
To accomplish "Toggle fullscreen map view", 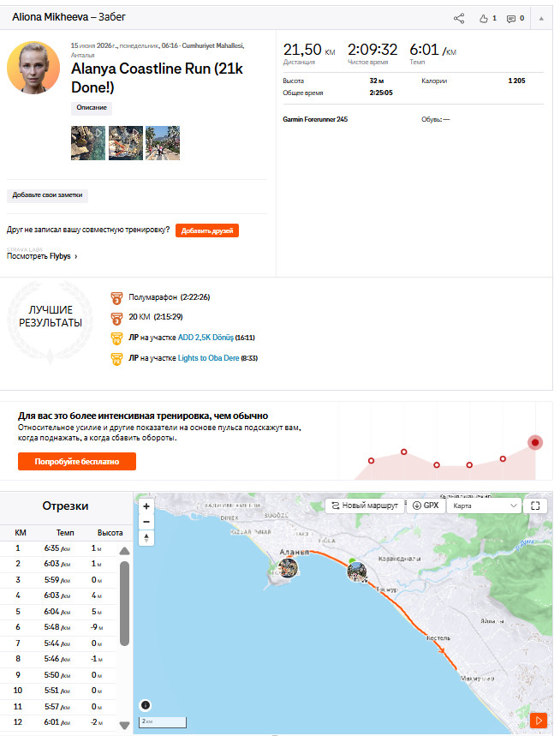I will pyautogui.click(x=535, y=506).
